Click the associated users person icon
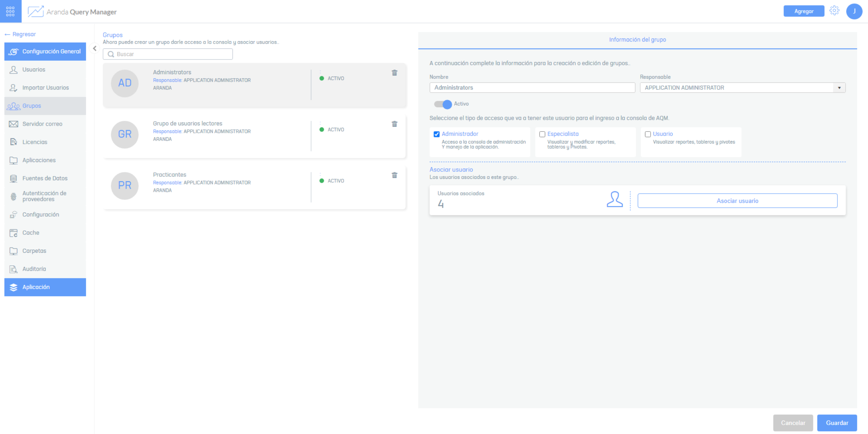Screen dimensions: 868x434 point(615,199)
